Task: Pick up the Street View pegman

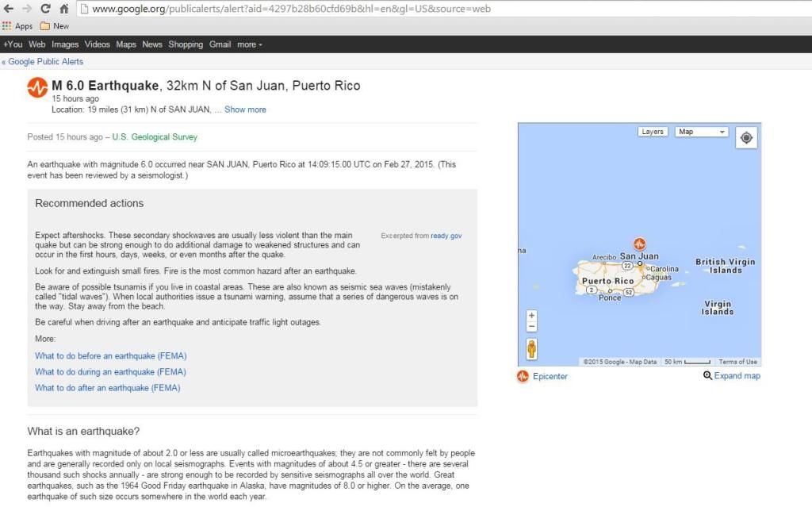Action: (531, 348)
